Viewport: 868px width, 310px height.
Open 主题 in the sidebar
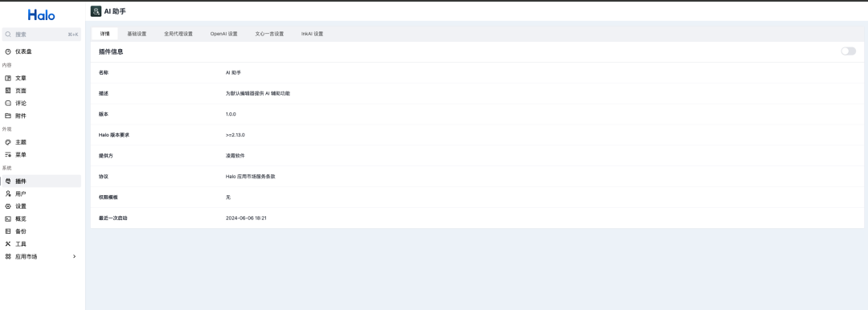pos(42,142)
